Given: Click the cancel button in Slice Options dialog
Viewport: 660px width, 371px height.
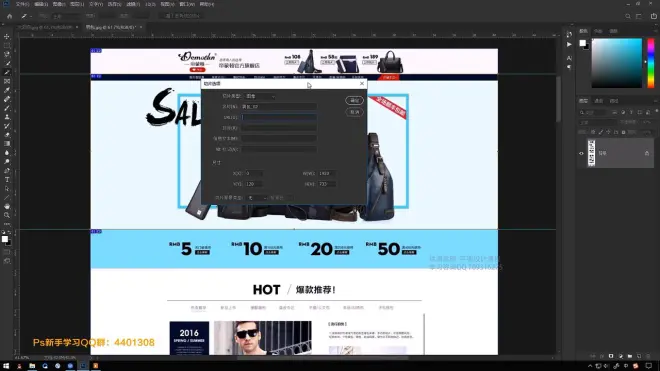Looking at the screenshot, I should coord(354,112).
